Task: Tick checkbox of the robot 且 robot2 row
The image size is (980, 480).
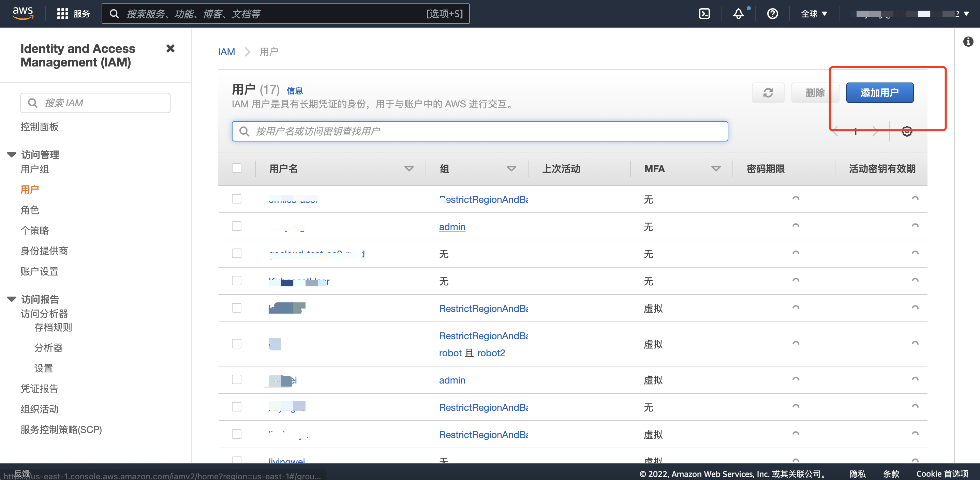Action: pos(237,343)
